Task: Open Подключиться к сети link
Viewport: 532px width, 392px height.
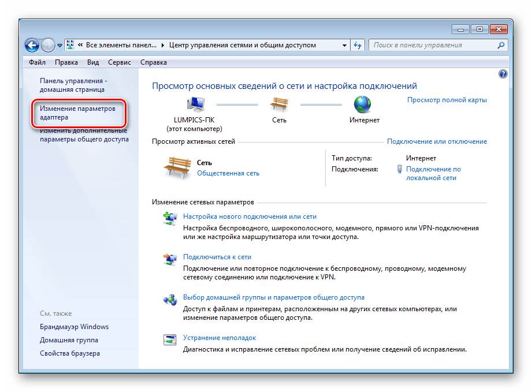Action: [217, 257]
